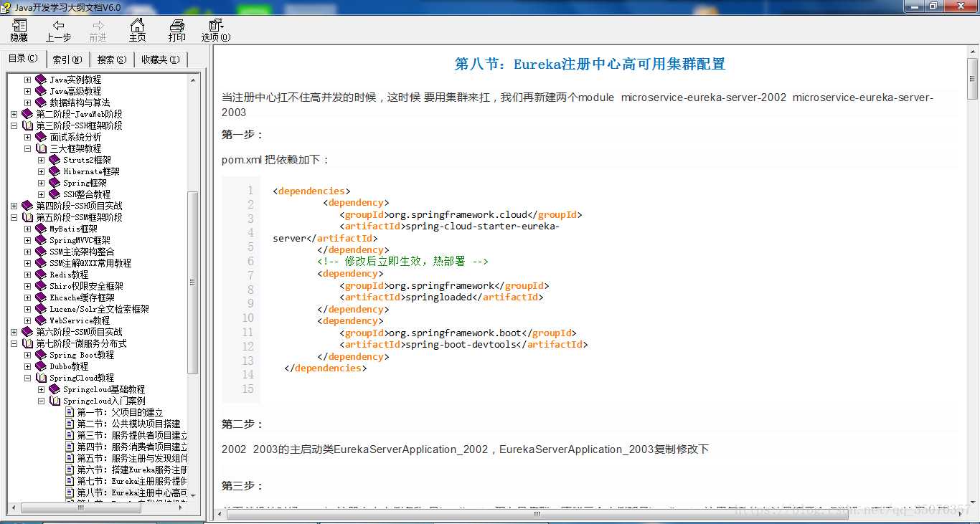Viewport: 980px width, 524px height.
Task: Click the book icon beside Dubbo教程
Action: tap(41, 366)
